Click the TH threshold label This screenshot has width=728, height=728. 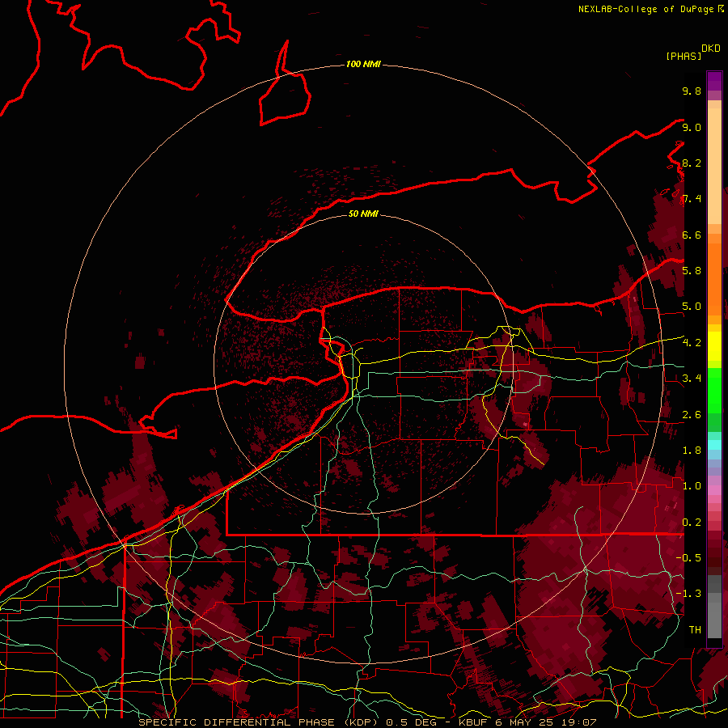(x=695, y=630)
